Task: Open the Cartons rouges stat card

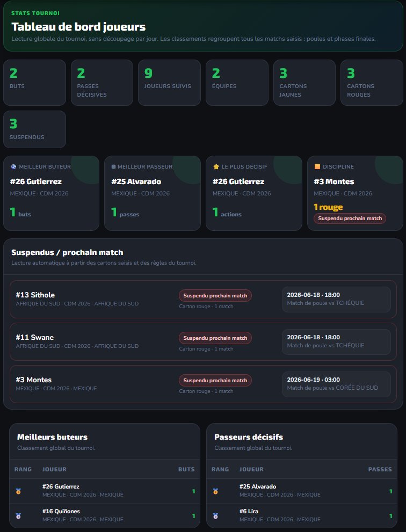Action: pos(372,83)
